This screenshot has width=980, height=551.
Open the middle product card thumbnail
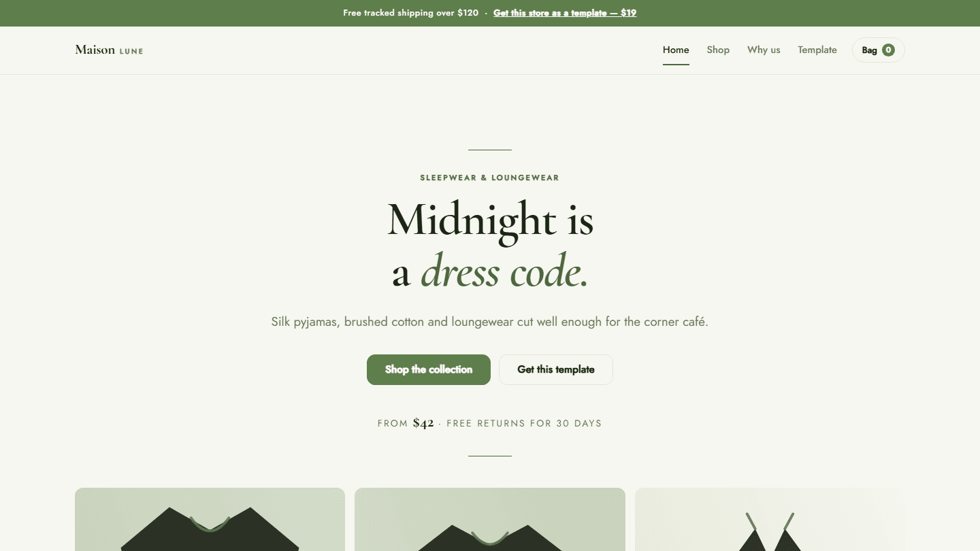[x=490, y=520]
